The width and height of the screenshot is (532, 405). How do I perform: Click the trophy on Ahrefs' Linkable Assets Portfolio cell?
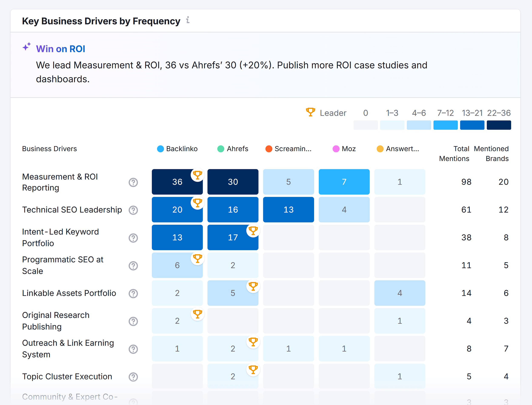[253, 286]
